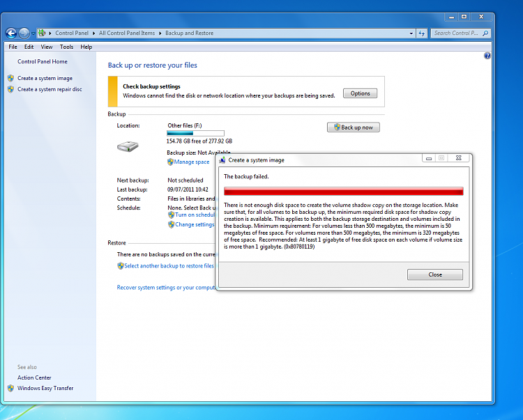Click the blue help question mark icon
The width and height of the screenshot is (523, 420).
487,56
